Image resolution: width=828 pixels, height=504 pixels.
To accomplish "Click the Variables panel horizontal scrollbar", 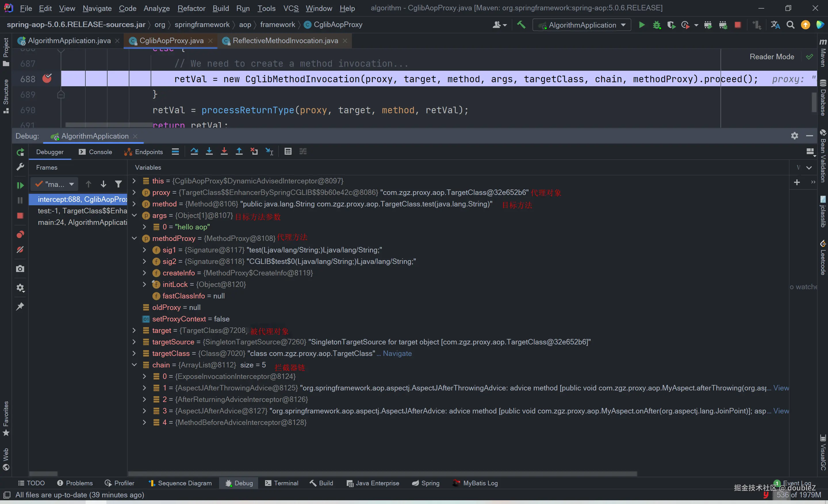I will [x=382, y=474].
